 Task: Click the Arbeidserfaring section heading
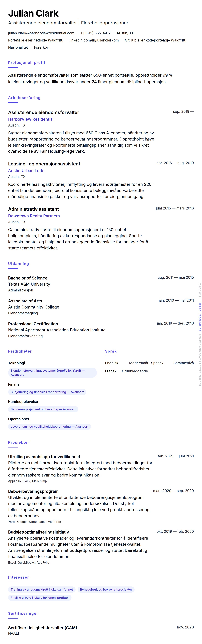[24, 98]
